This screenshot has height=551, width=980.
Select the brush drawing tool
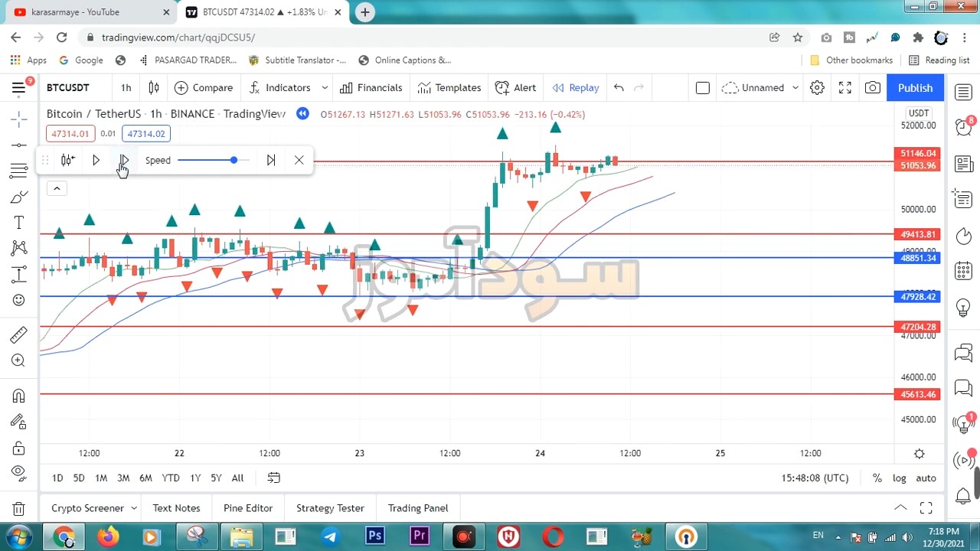19,197
